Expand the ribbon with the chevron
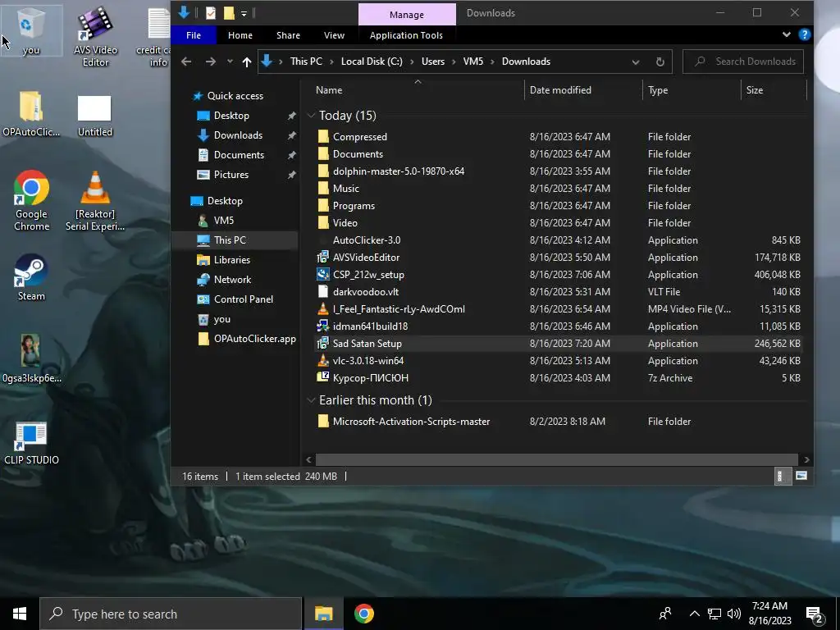This screenshot has height=630, width=840. coord(787,34)
